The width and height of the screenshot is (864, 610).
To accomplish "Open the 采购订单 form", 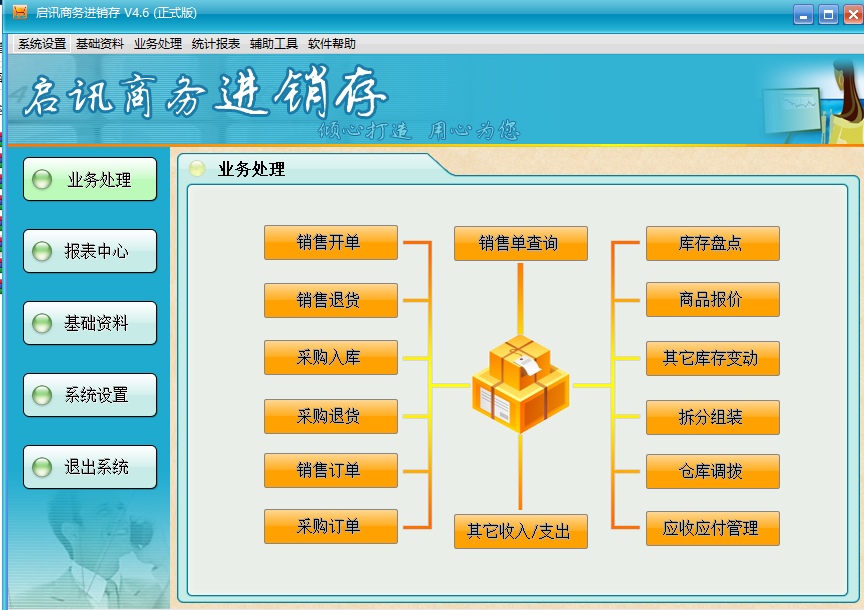I will pos(331,526).
